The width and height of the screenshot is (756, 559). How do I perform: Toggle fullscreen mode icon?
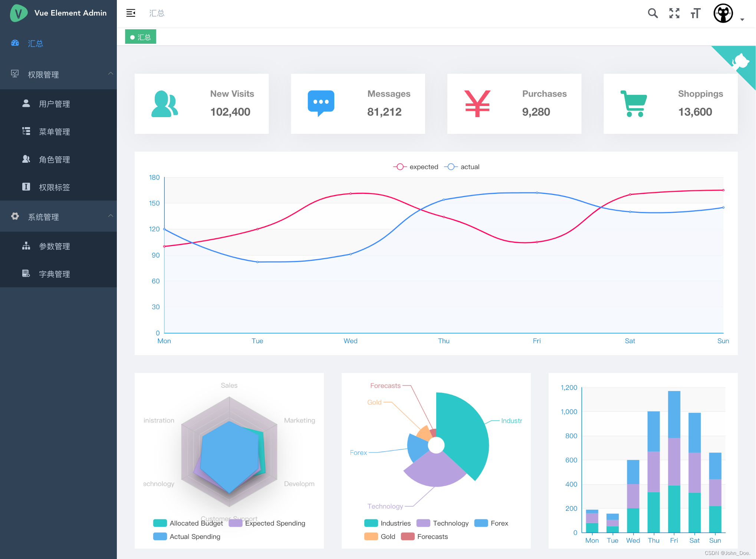[x=674, y=13]
